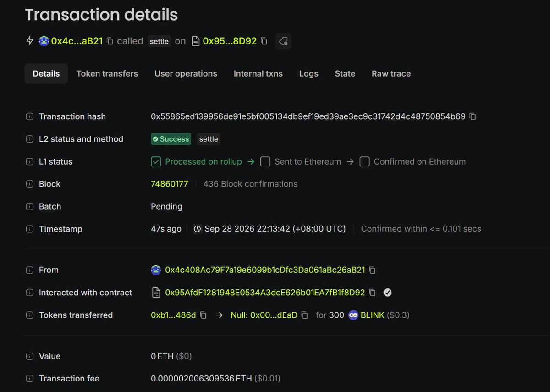Show info for Value field
This screenshot has height=392, width=550.
click(30, 356)
